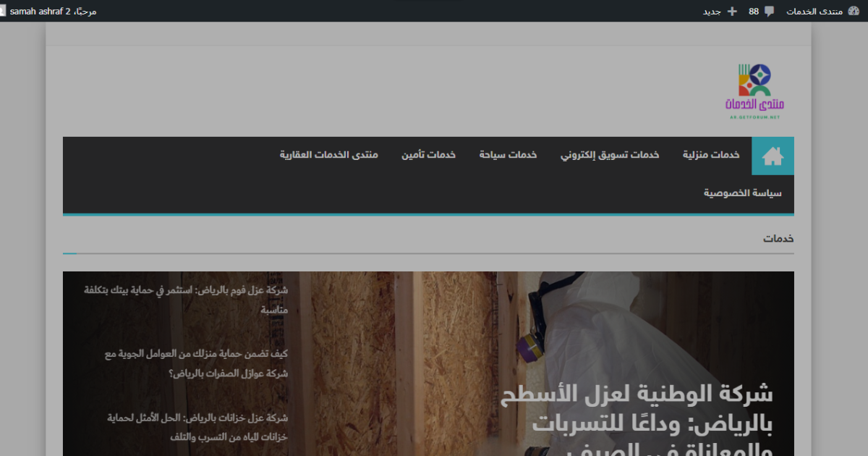Select the teal home icon in the navbar
The height and width of the screenshot is (456, 868).
click(773, 156)
